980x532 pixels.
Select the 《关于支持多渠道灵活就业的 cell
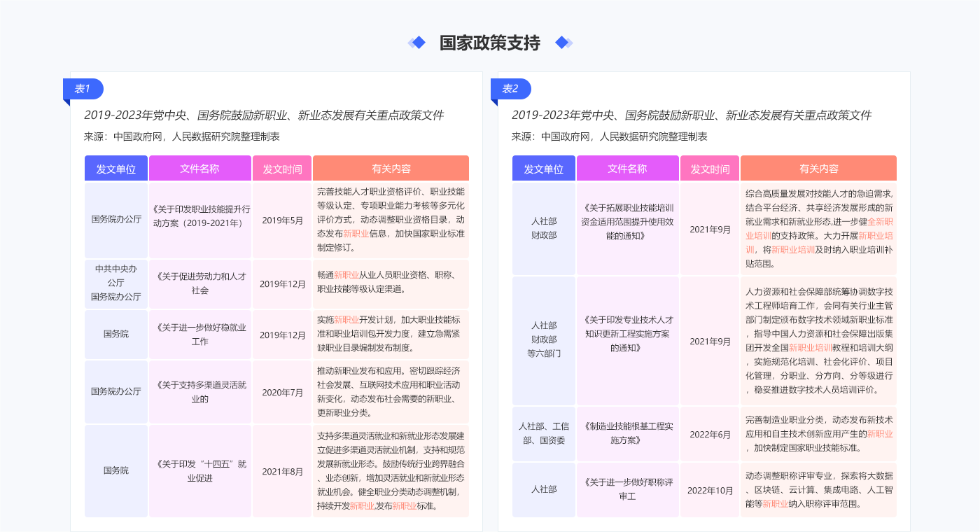pos(200,392)
